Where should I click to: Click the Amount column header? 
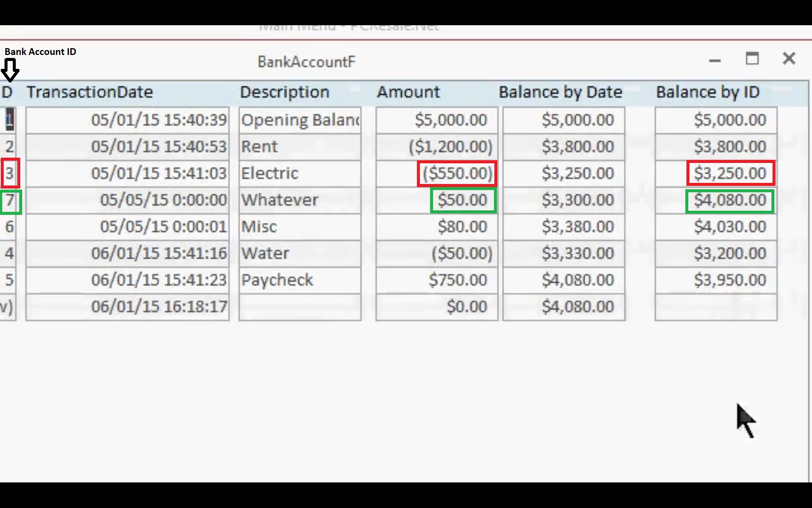click(x=408, y=92)
